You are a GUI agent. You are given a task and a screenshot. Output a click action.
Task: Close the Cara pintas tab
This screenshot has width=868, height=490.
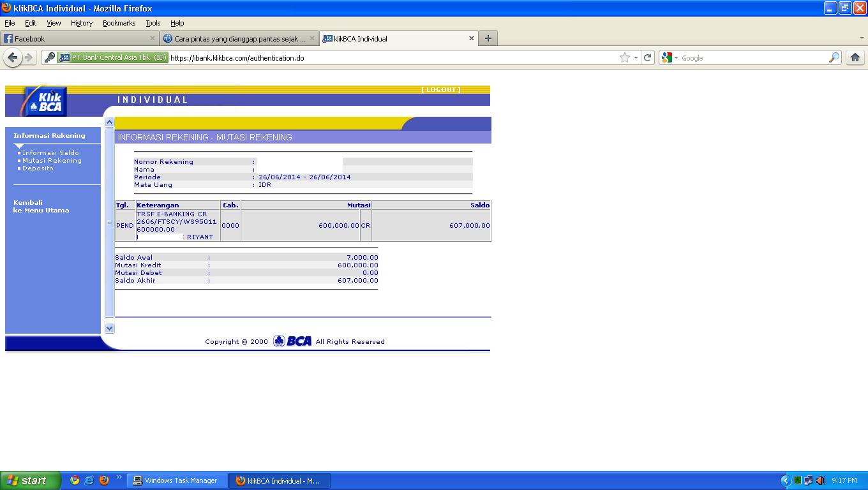(x=312, y=38)
